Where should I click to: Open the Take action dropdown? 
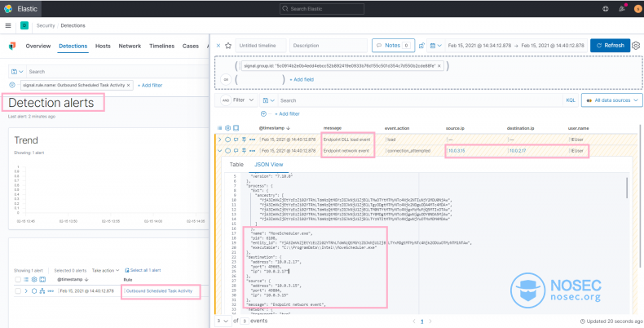105,270
